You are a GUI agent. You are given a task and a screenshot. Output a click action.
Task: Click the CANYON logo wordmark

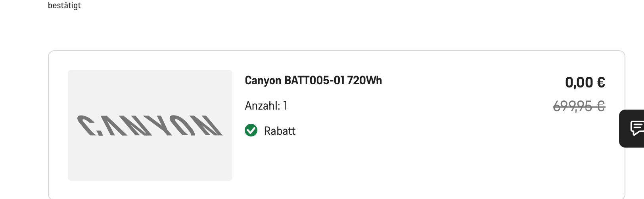pos(150,126)
